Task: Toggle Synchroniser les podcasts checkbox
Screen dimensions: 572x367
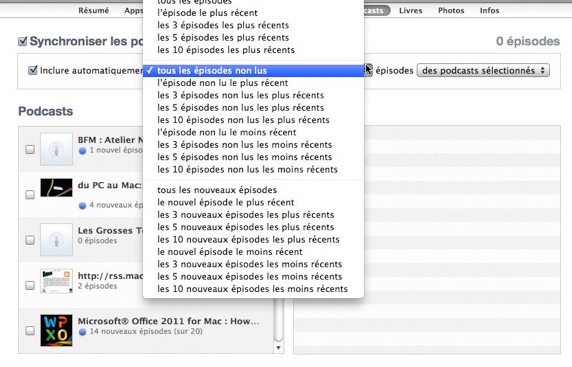Action: [x=23, y=41]
